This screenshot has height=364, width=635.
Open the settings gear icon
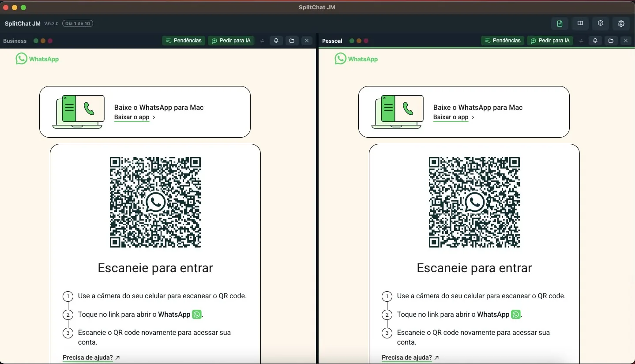(621, 23)
